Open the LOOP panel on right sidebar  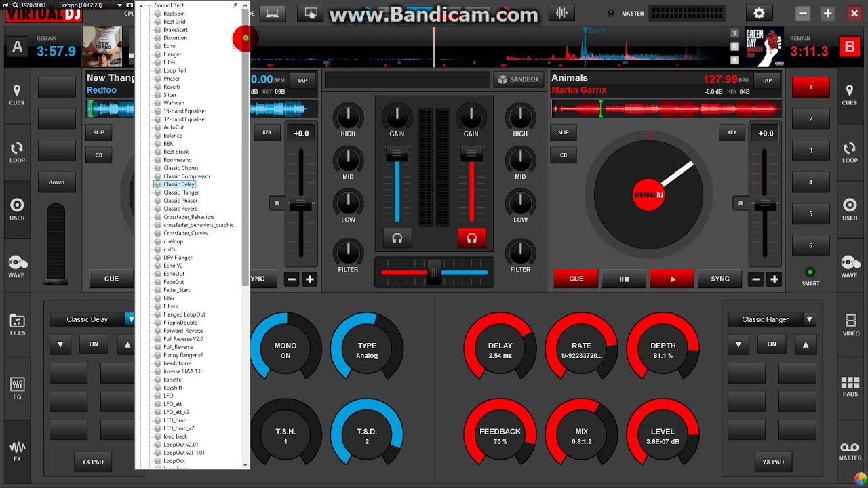pos(850,152)
